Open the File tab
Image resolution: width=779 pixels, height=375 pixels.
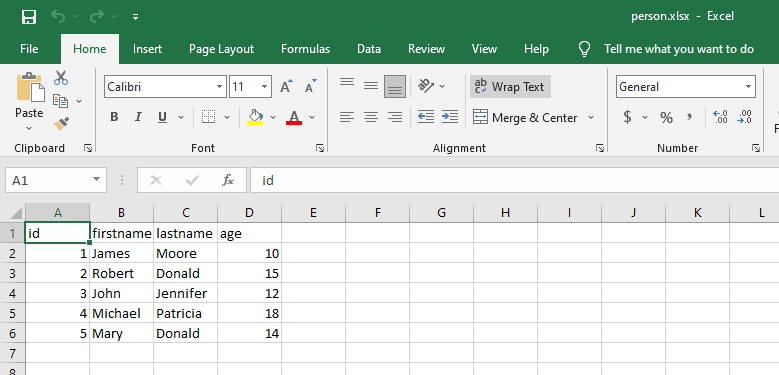click(29, 49)
